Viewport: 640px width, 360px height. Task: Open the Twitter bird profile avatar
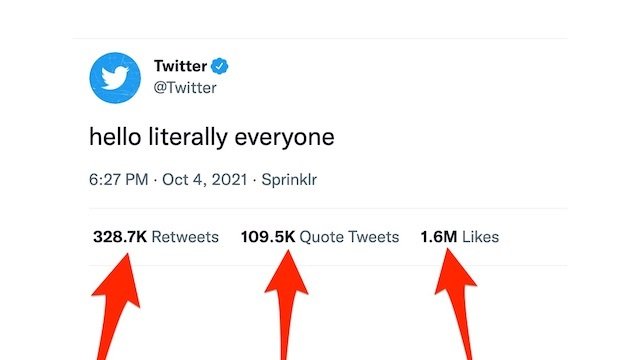pos(115,78)
